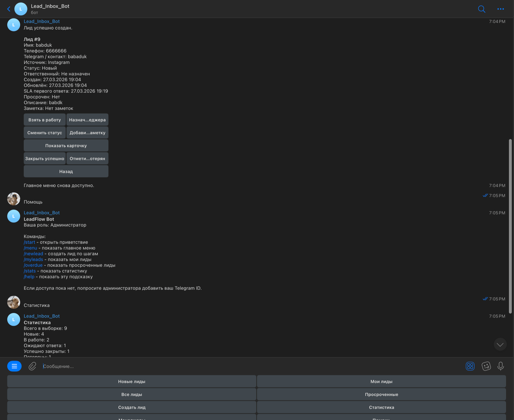This screenshot has height=420, width=514.
Task: Click Телефон: 6666666 line
Action: 45,51
